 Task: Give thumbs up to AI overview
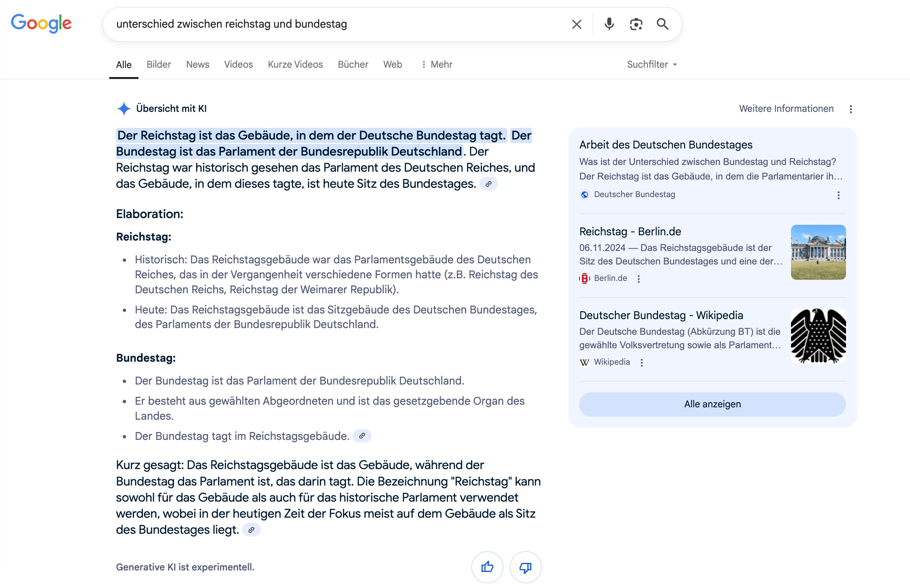(x=487, y=567)
